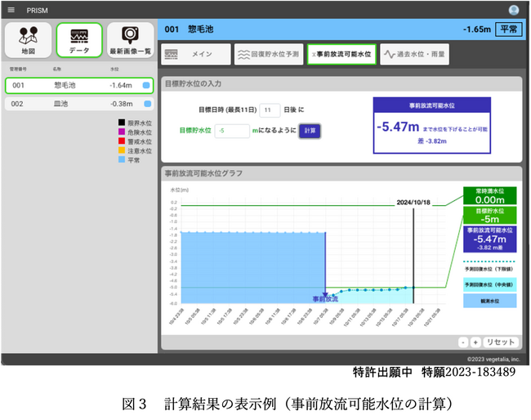Click the 観測水位 legend item
Viewport: 531px width, 420px height.
coord(489,301)
